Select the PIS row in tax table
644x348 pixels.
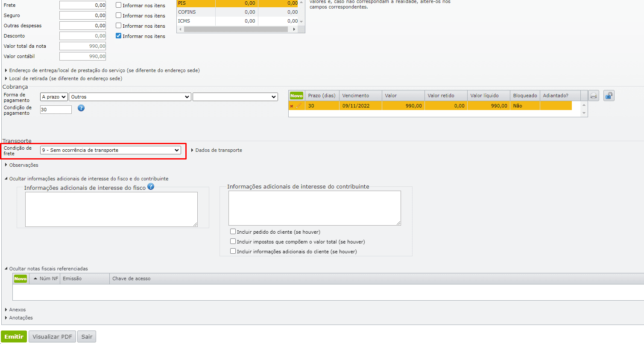click(237, 3)
